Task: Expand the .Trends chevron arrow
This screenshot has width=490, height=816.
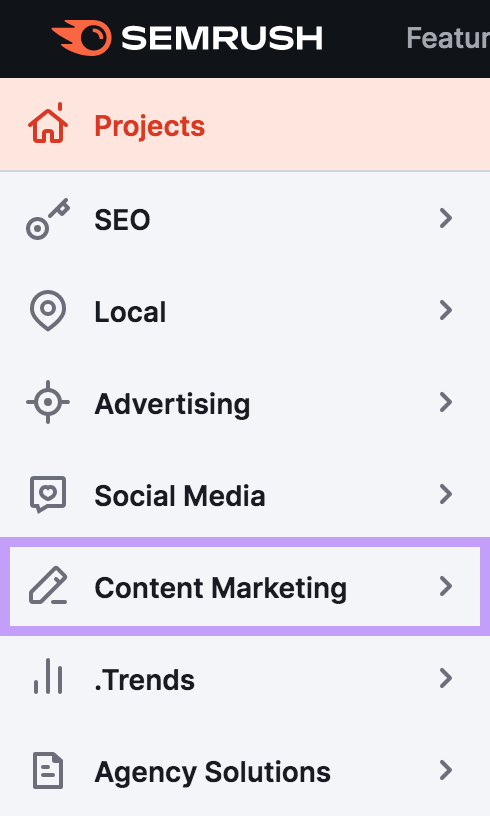Action: 446,678
